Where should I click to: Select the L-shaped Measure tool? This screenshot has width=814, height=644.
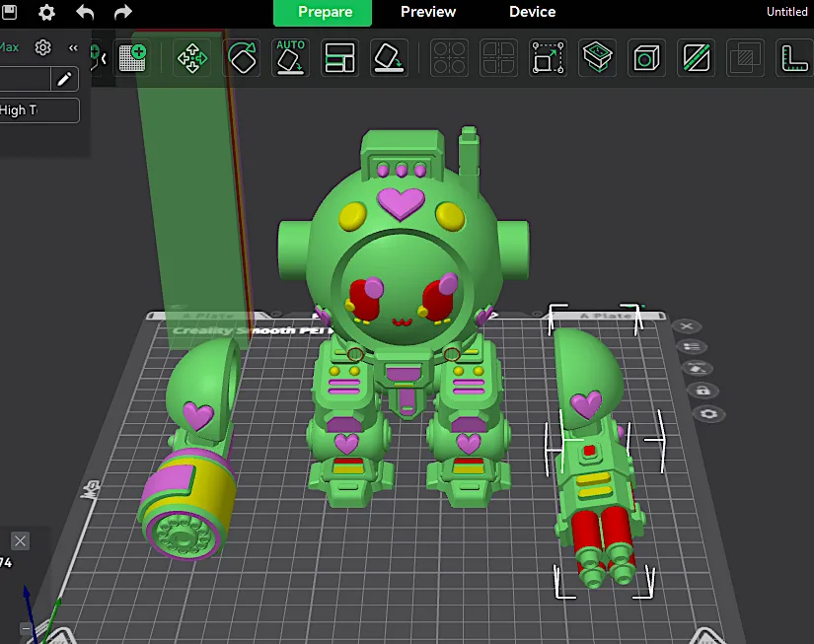[794, 57]
